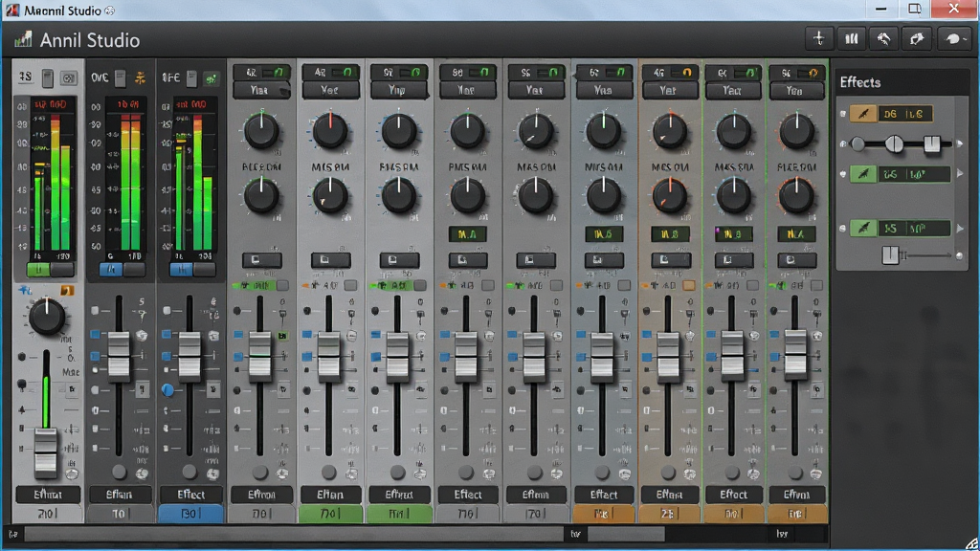Toggle the blue button under the OVE meter
This screenshot has height=551, width=980.
click(111, 269)
